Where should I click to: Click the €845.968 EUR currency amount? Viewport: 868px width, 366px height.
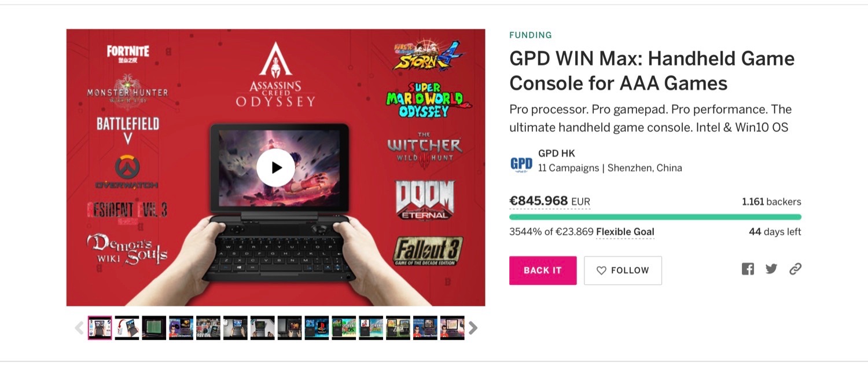550,201
